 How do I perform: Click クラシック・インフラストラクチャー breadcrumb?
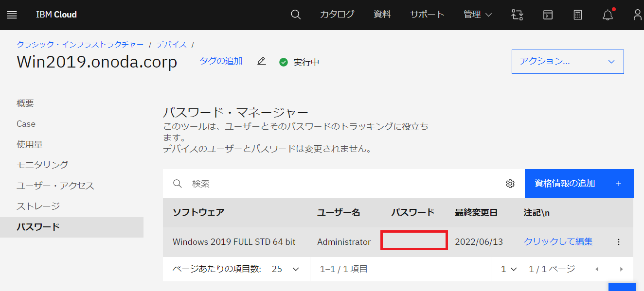(80, 44)
